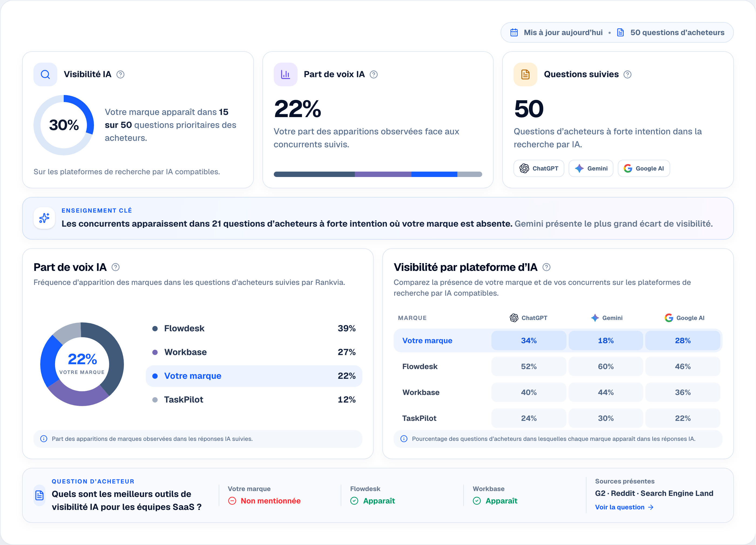756x545 pixels.
Task: Select Workbase row in share-of-voice legend
Action: tap(254, 352)
